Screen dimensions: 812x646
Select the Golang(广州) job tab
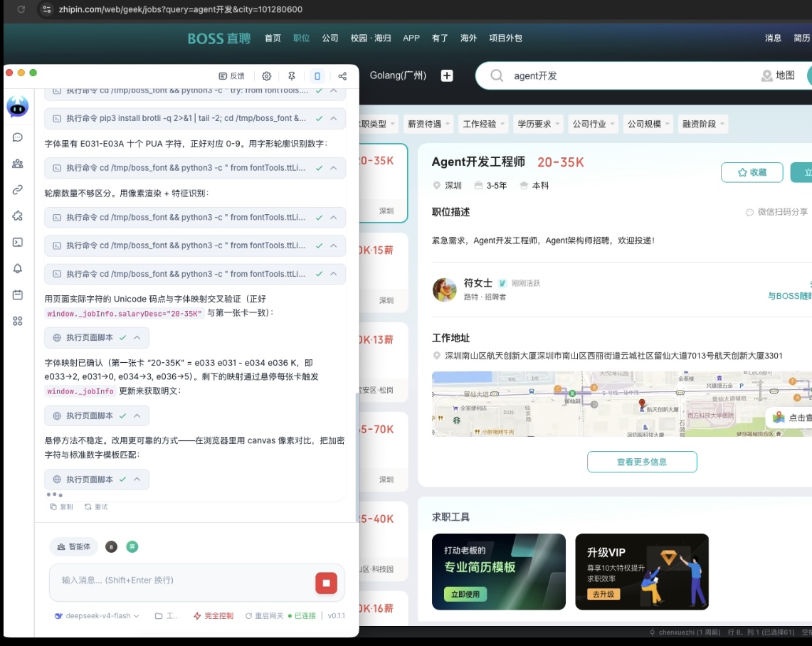click(398, 75)
